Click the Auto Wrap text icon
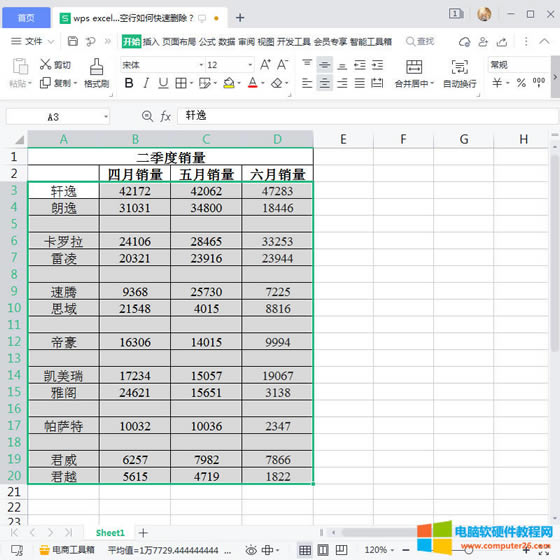The width and height of the screenshot is (560, 560). 460,67
